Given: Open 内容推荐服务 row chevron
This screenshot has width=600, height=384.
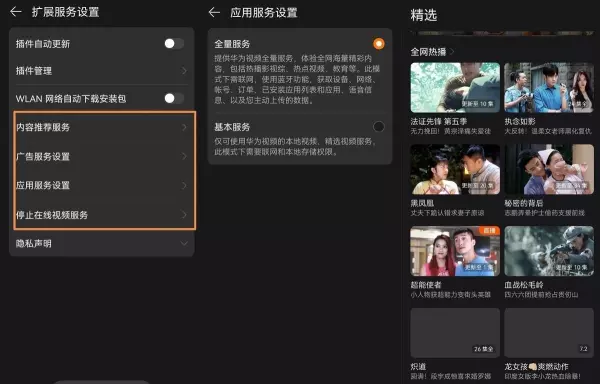Looking at the screenshot, I should [x=184, y=127].
